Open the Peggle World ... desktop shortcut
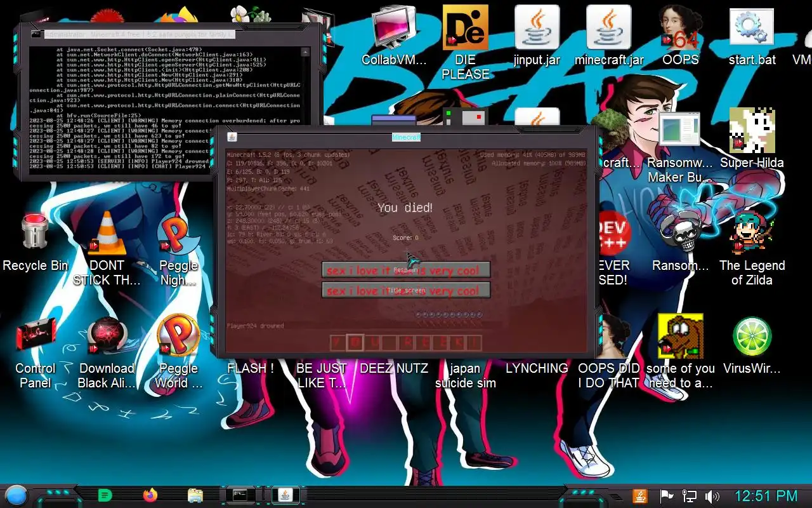812x508 pixels. click(x=179, y=351)
